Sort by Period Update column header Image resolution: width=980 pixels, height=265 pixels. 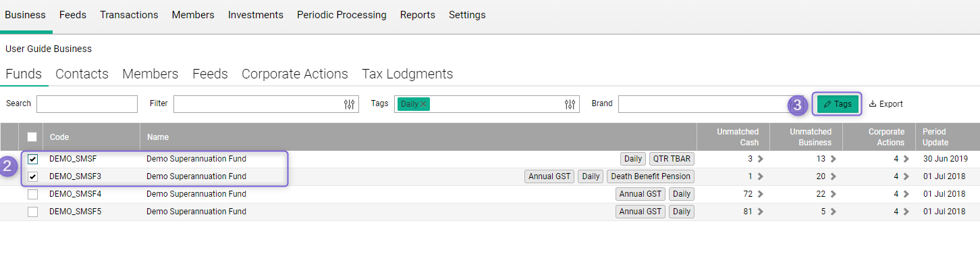click(936, 137)
